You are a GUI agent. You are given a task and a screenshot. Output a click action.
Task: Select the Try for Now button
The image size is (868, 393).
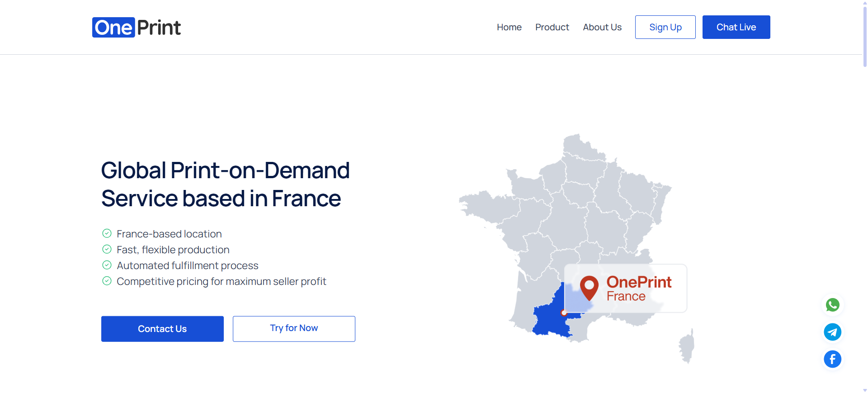click(x=294, y=329)
